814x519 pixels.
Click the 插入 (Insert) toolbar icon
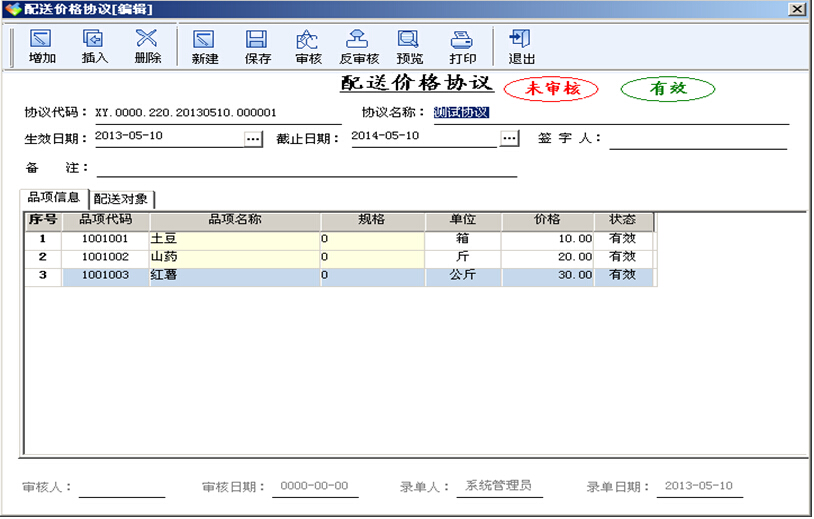tap(94, 46)
